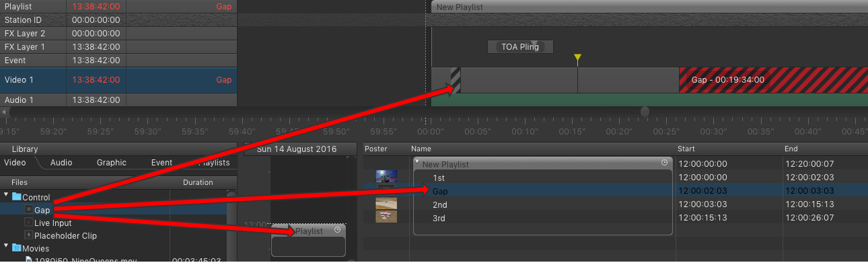Select the Gap item icon in Control folder
Screen dimensions: 868x269
click(x=28, y=210)
